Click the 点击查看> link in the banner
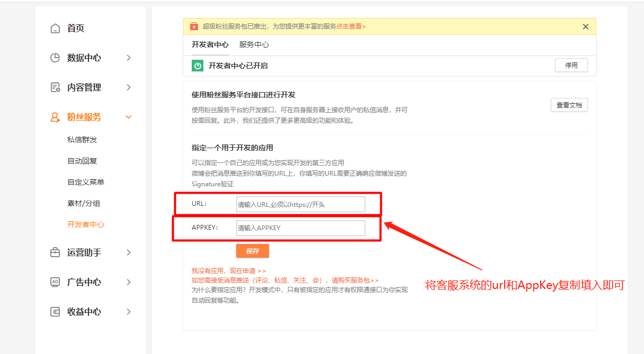Screen dimensions: 644x354 (x=351, y=26)
